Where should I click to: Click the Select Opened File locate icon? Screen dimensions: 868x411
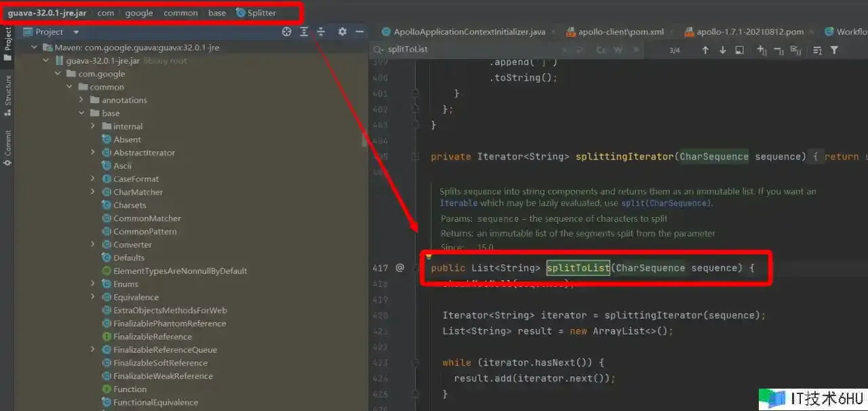[287, 32]
